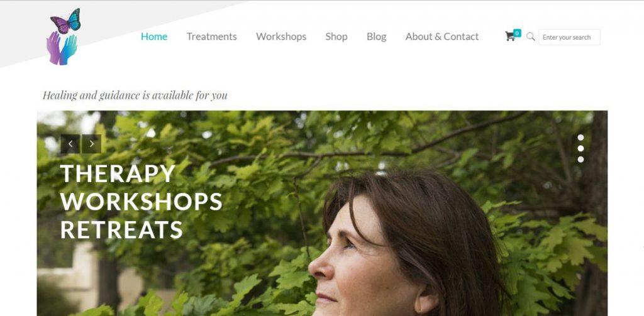Click the butterfly and hands site logo
Screen dimensions: 644x316
[x=64, y=36]
